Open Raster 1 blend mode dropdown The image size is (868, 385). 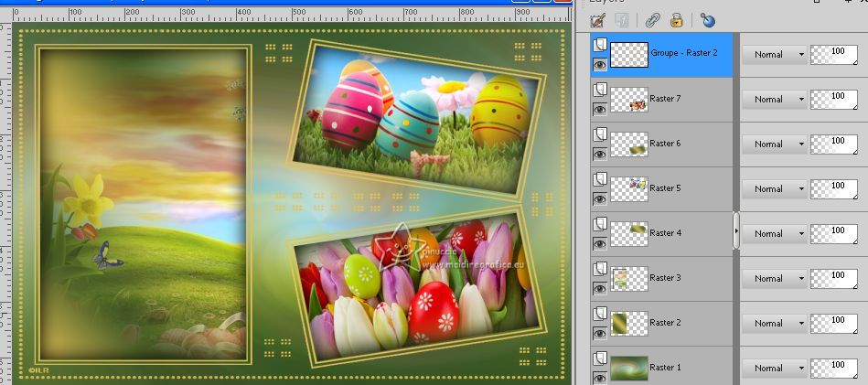pyautogui.click(x=775, y=369)
